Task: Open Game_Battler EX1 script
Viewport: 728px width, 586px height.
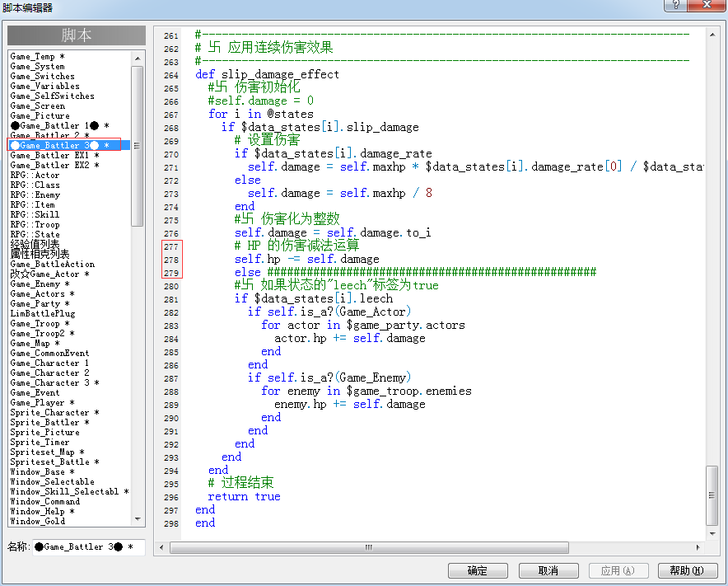Action: [55, 155]
